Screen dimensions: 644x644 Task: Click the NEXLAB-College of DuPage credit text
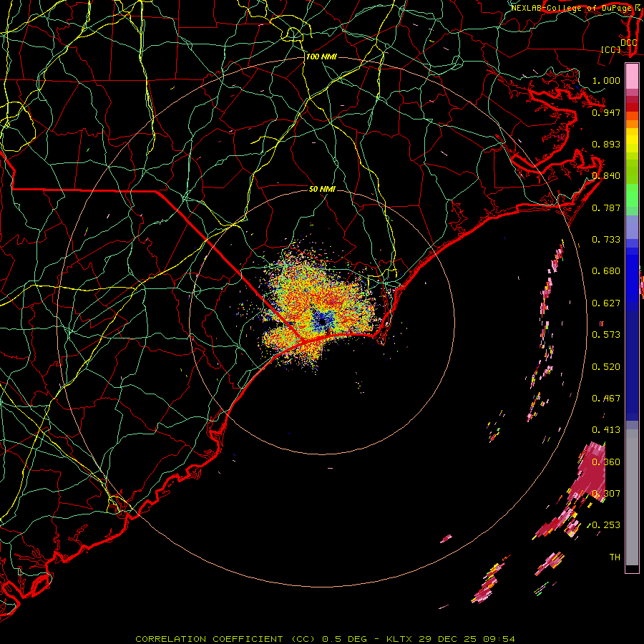571,8
